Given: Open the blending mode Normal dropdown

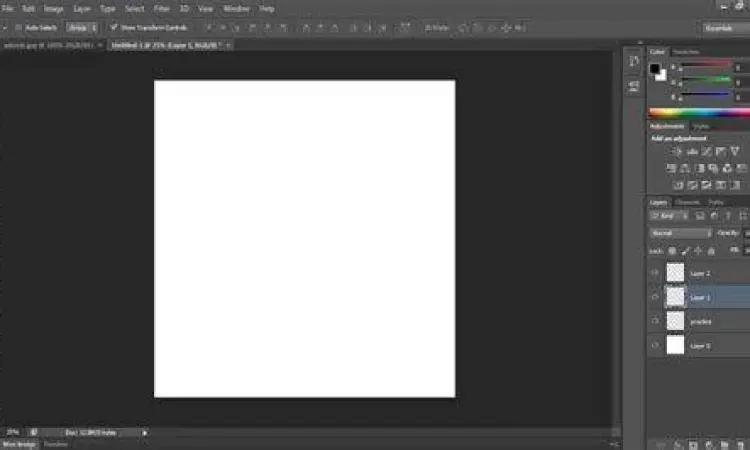Looking at the screenshot, I should pos(680,233).
